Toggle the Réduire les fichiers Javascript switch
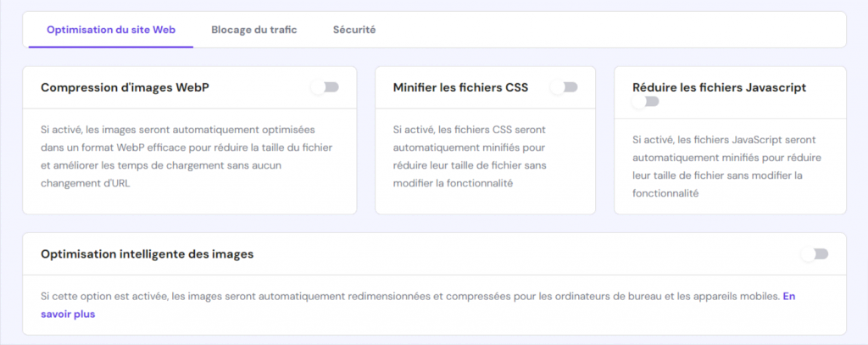 pos(645,102)
